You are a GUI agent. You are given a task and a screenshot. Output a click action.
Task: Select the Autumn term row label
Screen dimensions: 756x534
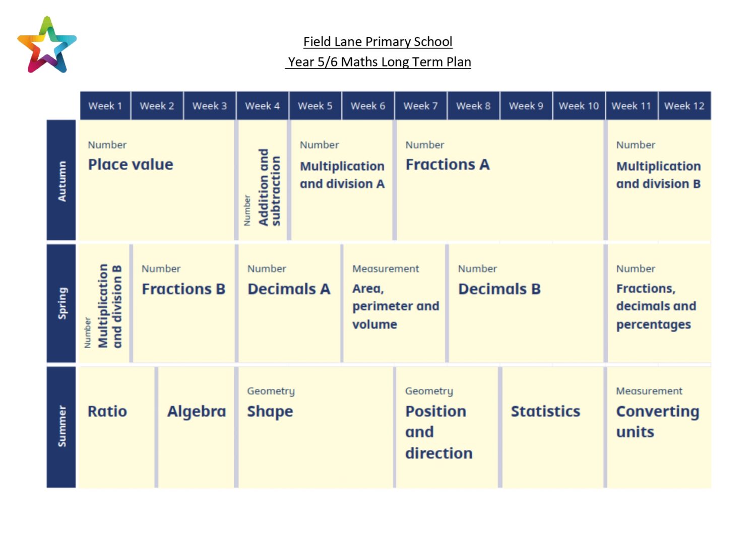click(x=61, y=180)
